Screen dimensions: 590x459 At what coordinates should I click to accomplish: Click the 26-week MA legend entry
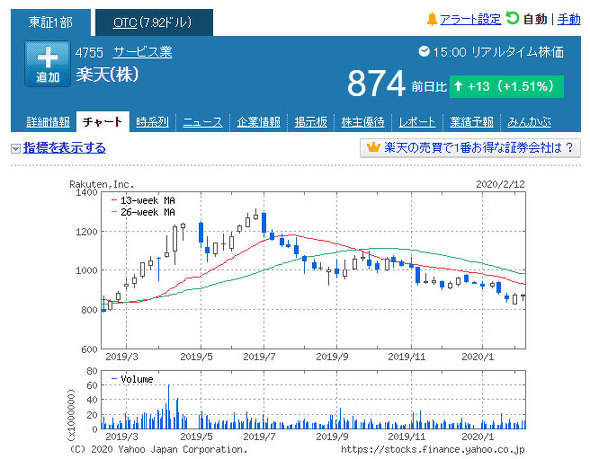(143, 212)
